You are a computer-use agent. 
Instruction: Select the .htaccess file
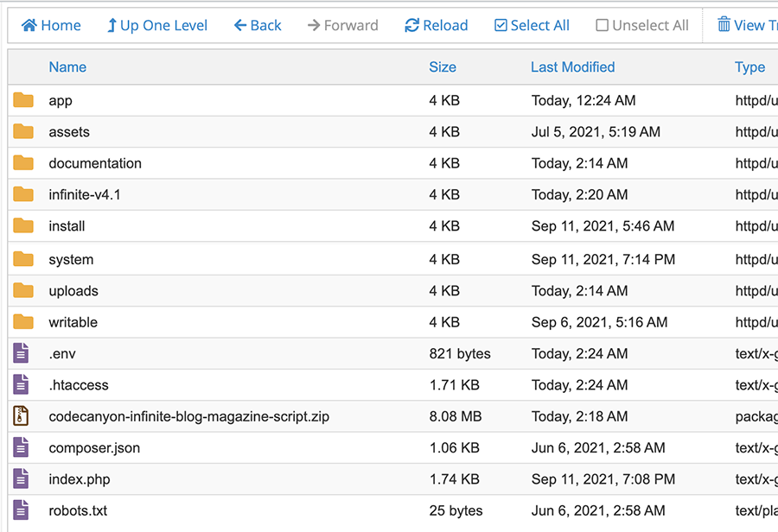[x=79, y=385]
